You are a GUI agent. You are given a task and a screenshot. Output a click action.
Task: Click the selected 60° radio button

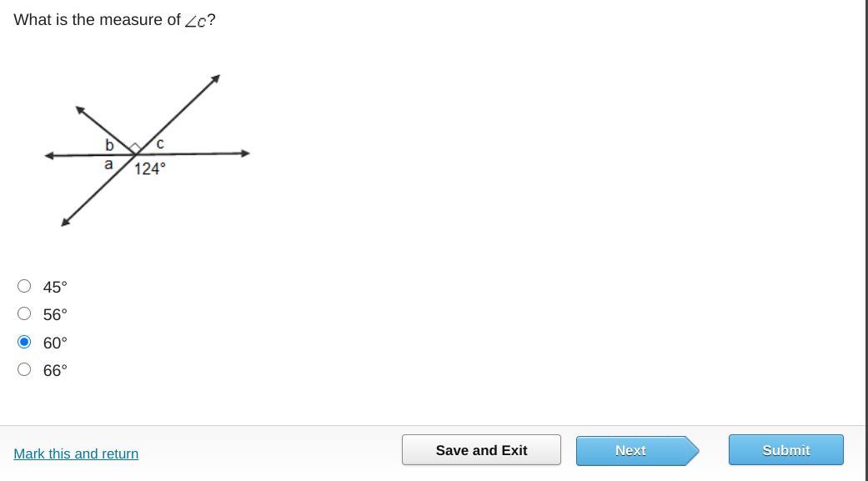(24, 342)
